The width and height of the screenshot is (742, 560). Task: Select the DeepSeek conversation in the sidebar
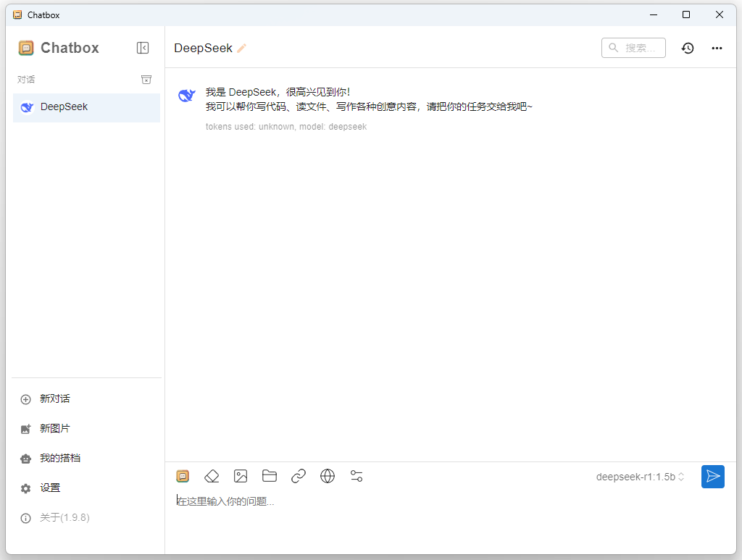pos(87,107)
